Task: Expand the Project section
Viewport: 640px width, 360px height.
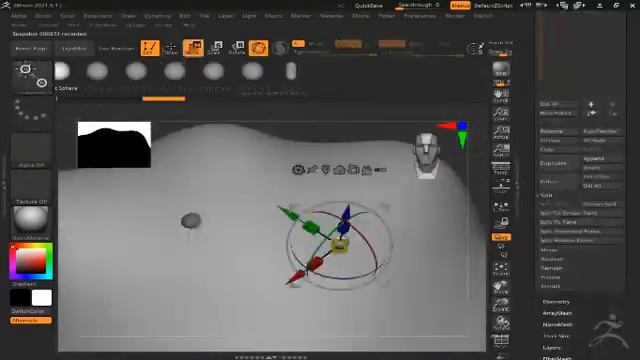Action: (550, 277)
